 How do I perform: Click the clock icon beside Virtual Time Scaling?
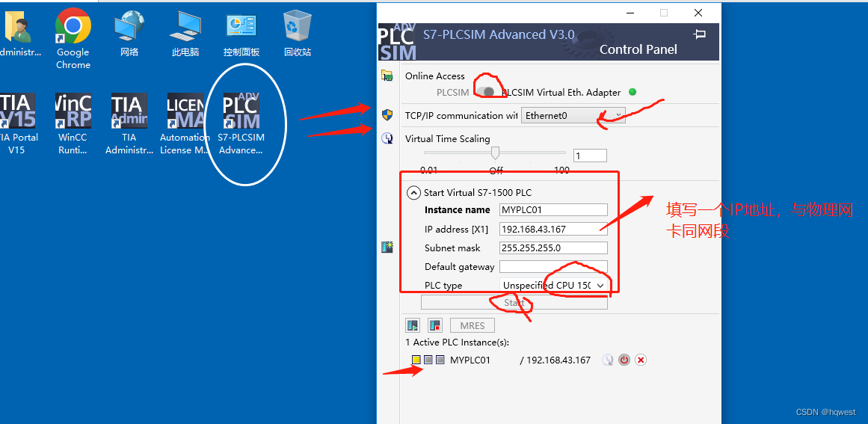click(x=387, y=138)
